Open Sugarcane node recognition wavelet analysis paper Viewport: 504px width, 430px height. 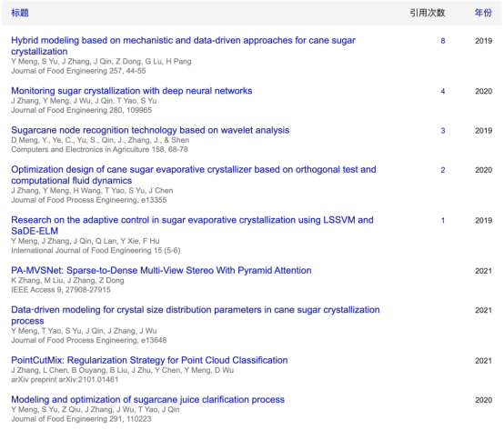coord(150,130)
